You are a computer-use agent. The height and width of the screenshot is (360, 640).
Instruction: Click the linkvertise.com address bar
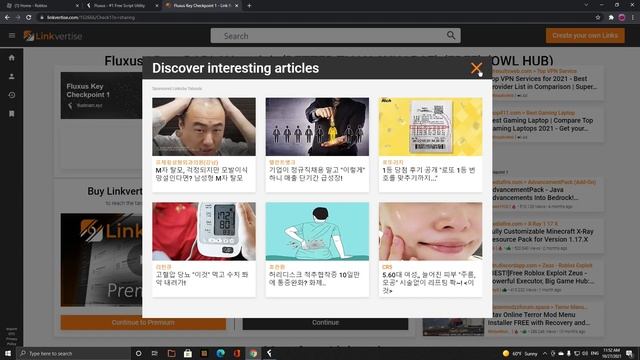[314, 18]
